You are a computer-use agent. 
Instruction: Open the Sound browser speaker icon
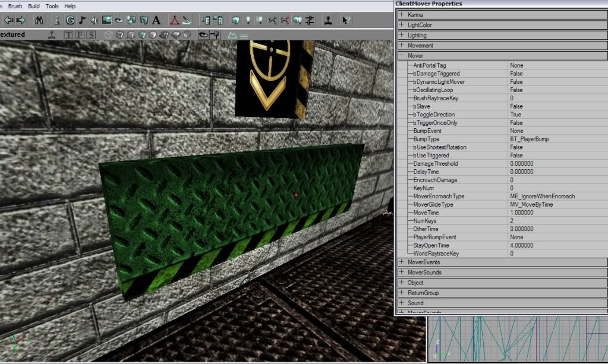pyautogui.click(x=94, y=20)
